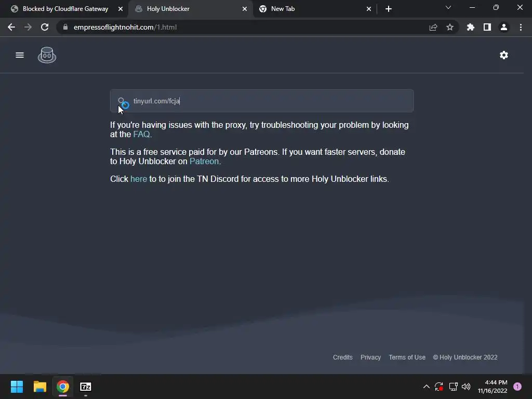Viewport: 532px width, 399px height.
Task: Open the Chrome profile icon
Action: [x=504, y=27]
